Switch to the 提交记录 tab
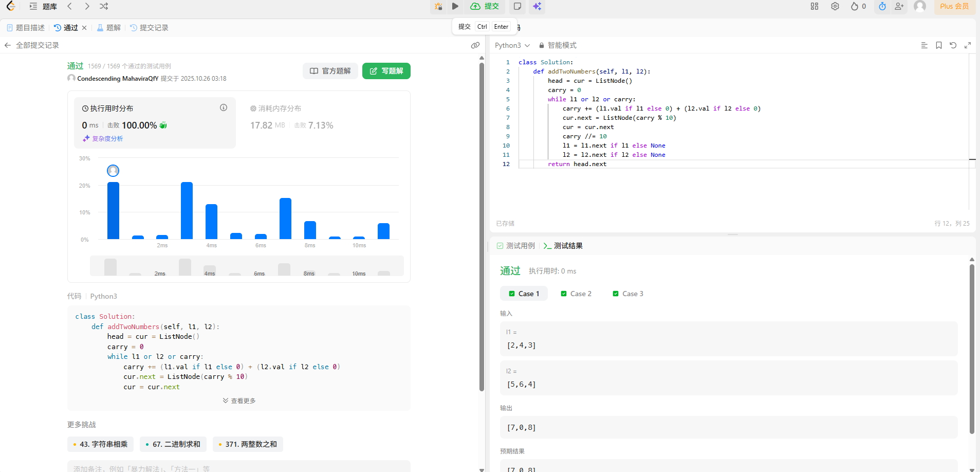980x472 pixels. click(x=149, y=28)
